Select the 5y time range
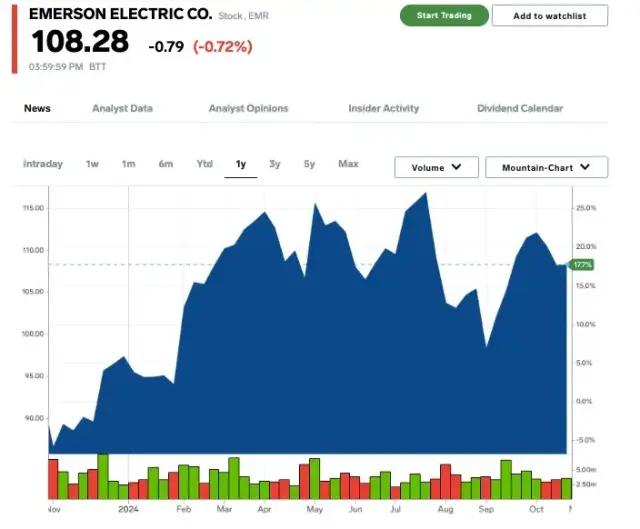640x529 pixels. pos(310,164)
